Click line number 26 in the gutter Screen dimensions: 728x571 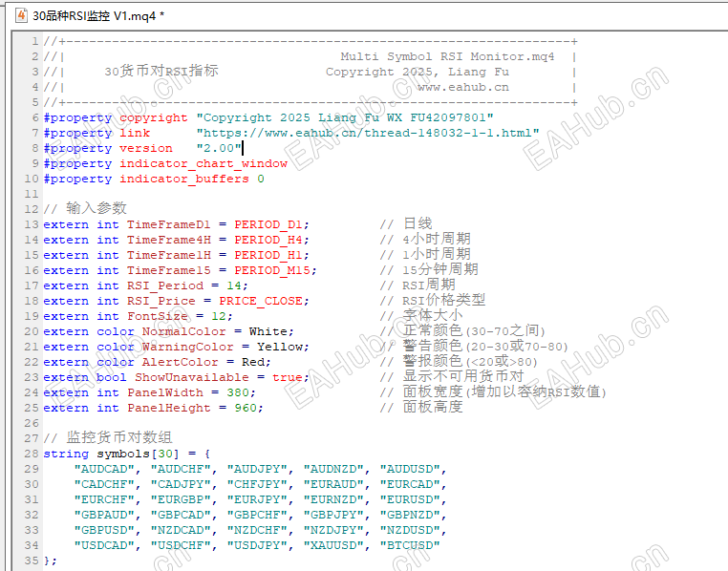32,424
